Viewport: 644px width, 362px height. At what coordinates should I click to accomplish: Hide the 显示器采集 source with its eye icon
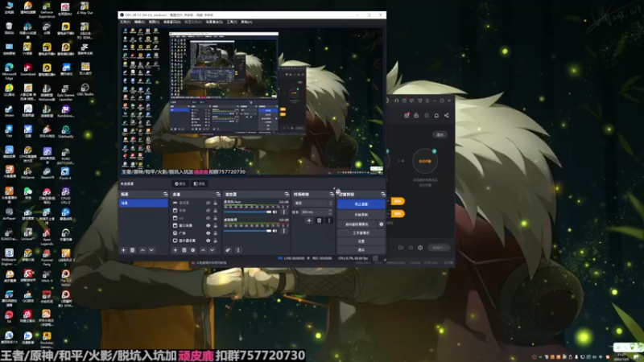(x=208, y=241)
